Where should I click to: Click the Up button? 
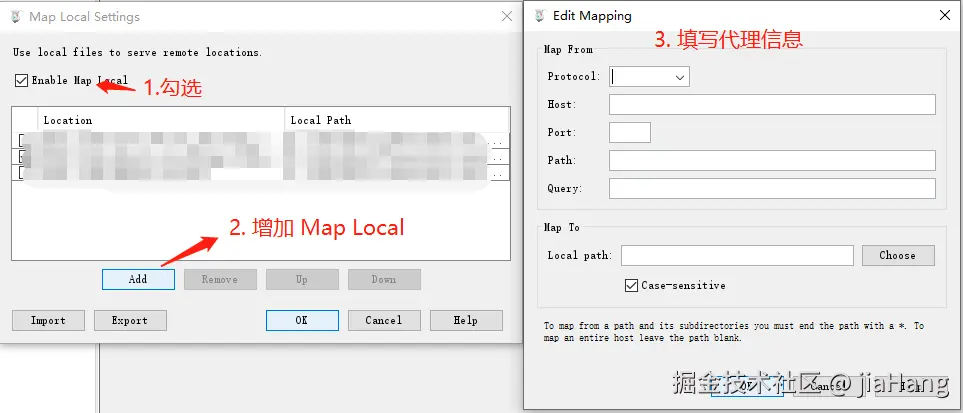(302, 279)
